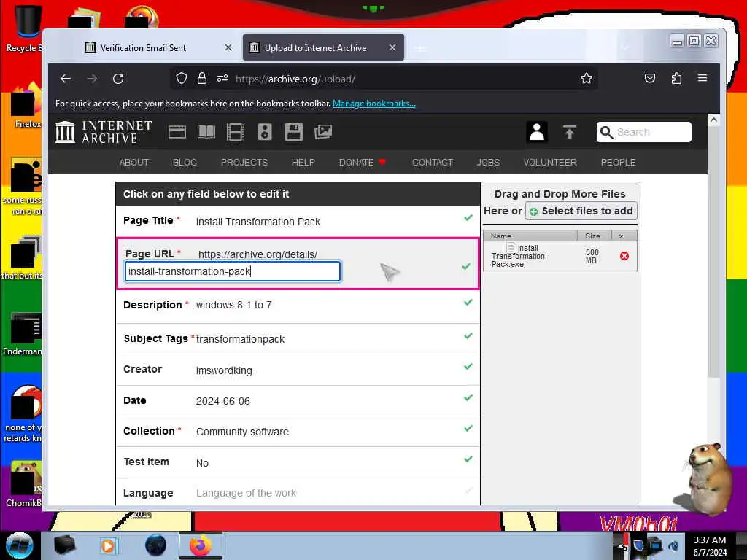Image resolution: width=747 pixels, height=560 pixels.
Task: Change Test Item 'No' value
Action: [203, 463]
